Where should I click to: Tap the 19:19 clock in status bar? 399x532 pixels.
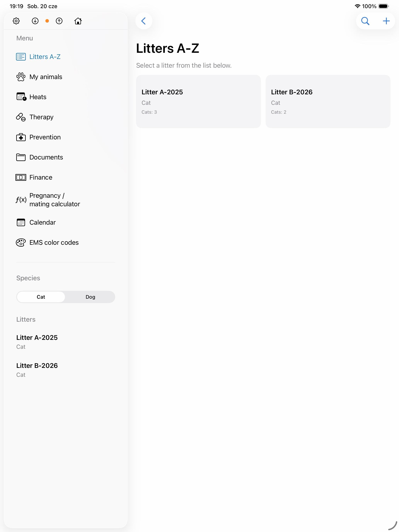click(16, 6)
